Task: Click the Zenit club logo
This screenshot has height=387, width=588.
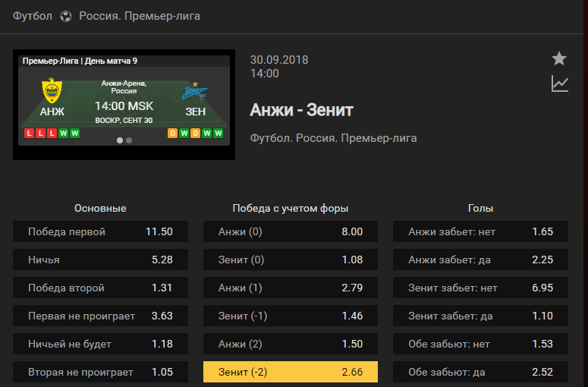Action: click(x=195, y=91)
